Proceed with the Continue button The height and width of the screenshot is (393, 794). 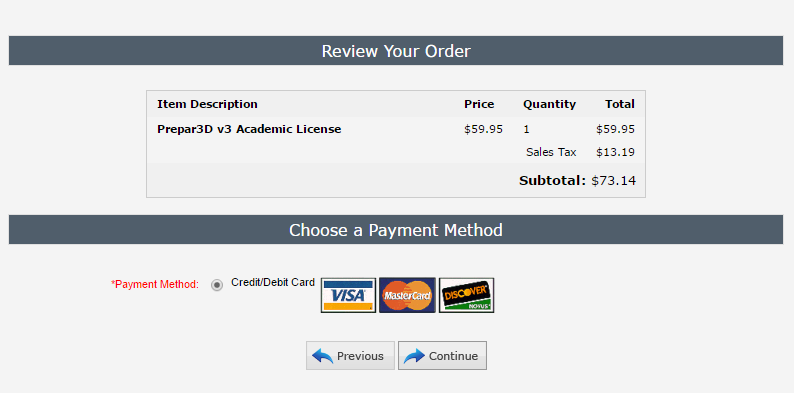[x=442, y=356]
